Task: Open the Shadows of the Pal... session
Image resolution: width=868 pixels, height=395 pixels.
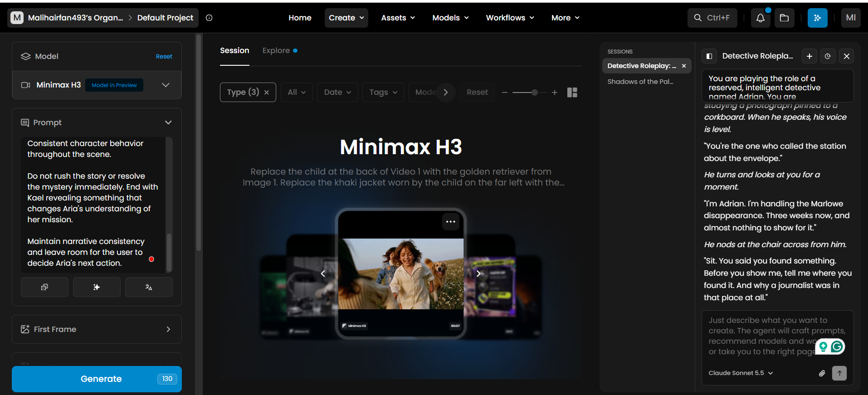Action: coord(640,82)
